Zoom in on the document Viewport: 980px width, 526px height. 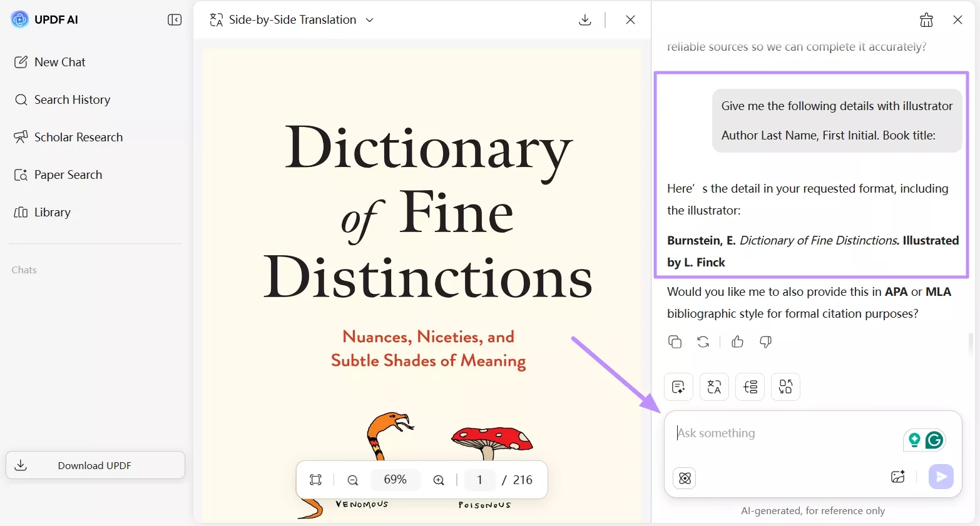click(439, 480)
